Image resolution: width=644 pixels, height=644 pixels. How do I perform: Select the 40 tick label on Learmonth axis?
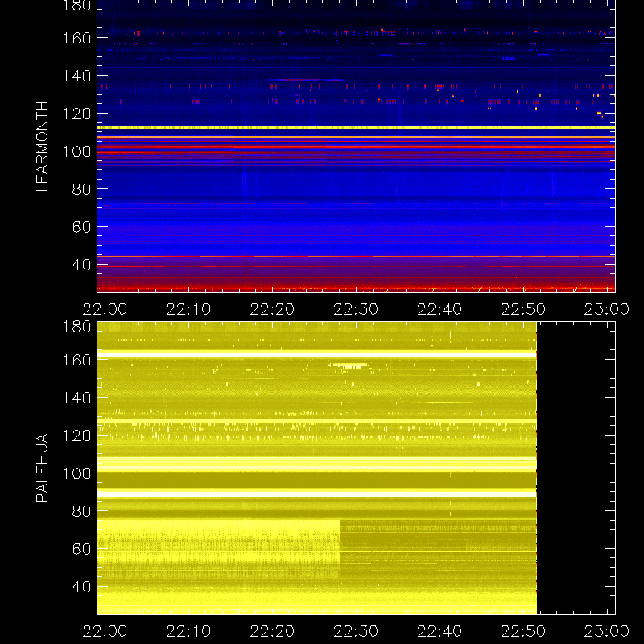pos(81,265)
